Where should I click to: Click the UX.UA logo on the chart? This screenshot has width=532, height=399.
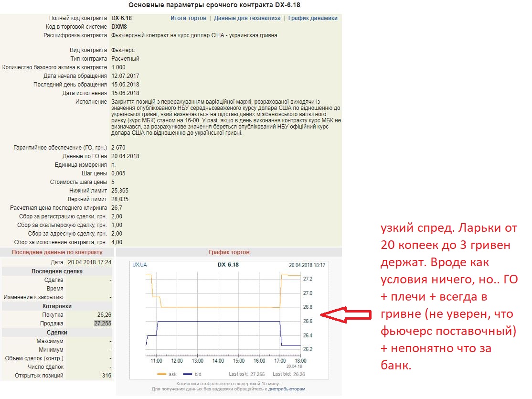click(x=139, y=265)
